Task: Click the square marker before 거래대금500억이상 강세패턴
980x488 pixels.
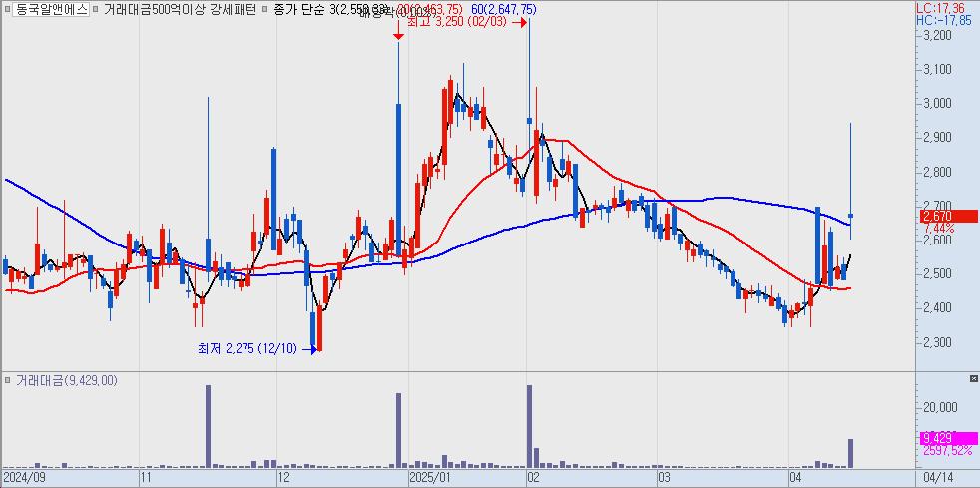Action: (95, 9)
